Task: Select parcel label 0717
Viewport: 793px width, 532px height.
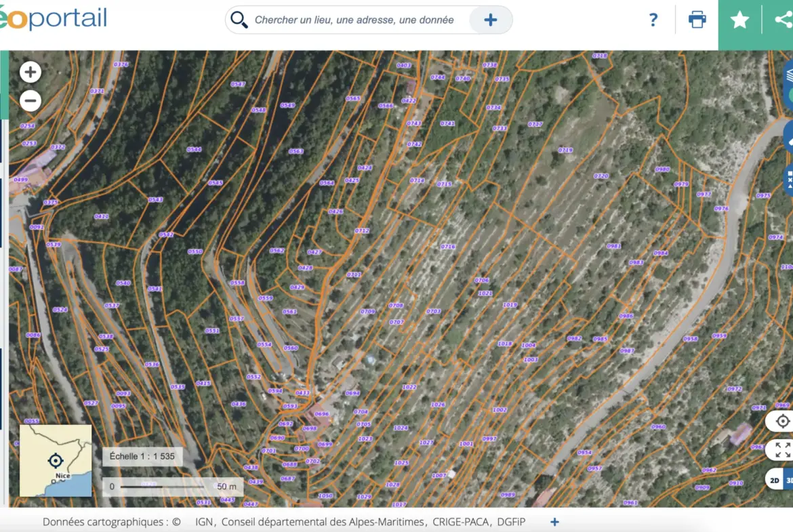Action: [x=535, y=124]
